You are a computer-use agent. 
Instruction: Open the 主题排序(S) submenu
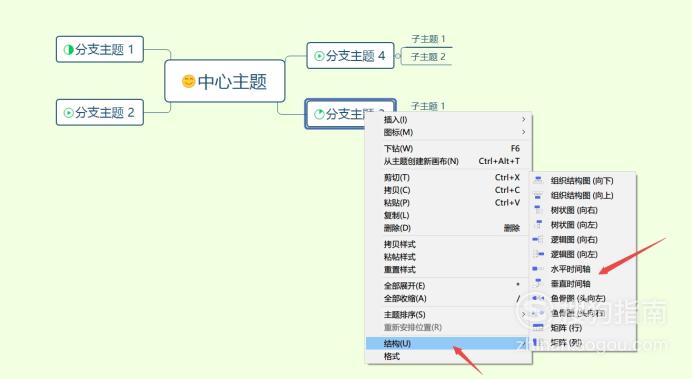(x=448, y=315)
